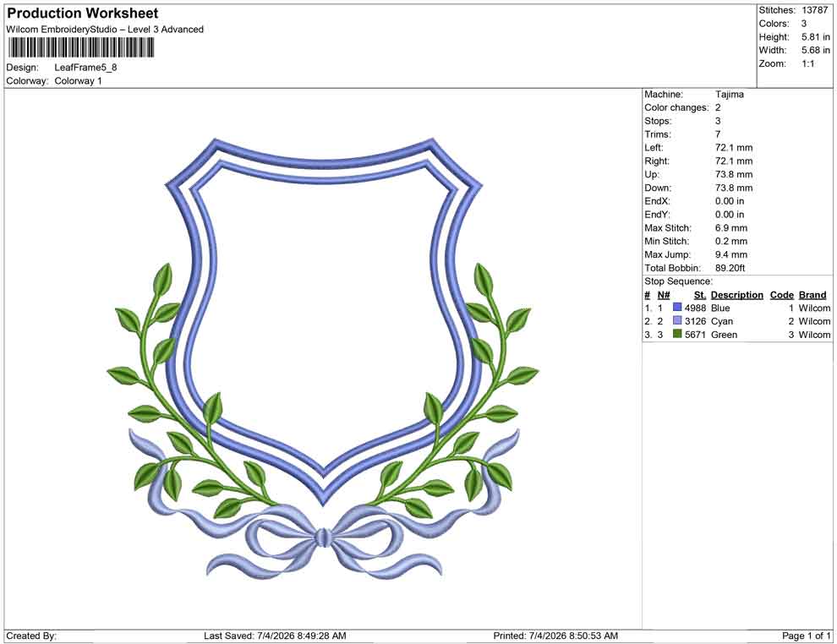Select design name "LeafFrame5_8"
This screenshot has width=837, height=644.
tap(85, 68)
